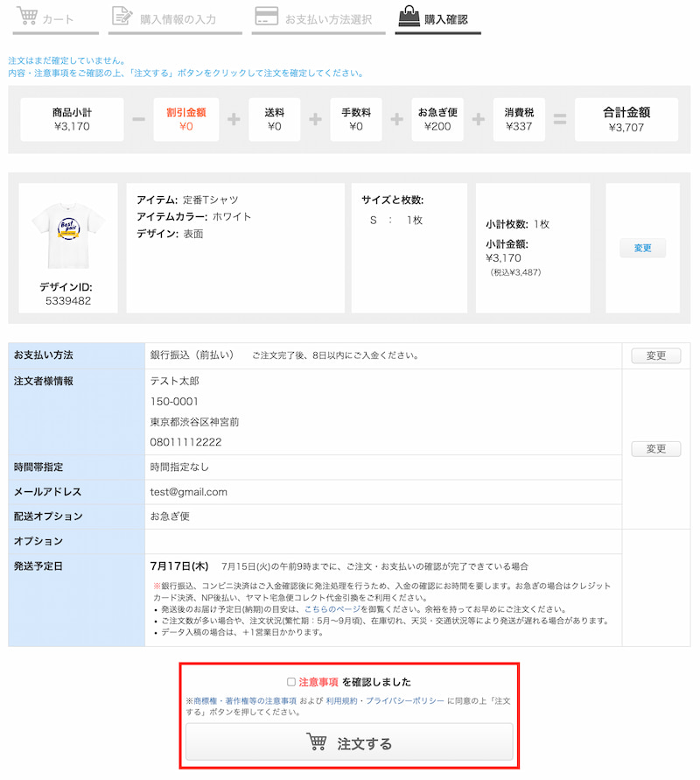Click the phone number 08011112222
The width and height of the screenshot is (700, 780).
[x=185, y=442]
